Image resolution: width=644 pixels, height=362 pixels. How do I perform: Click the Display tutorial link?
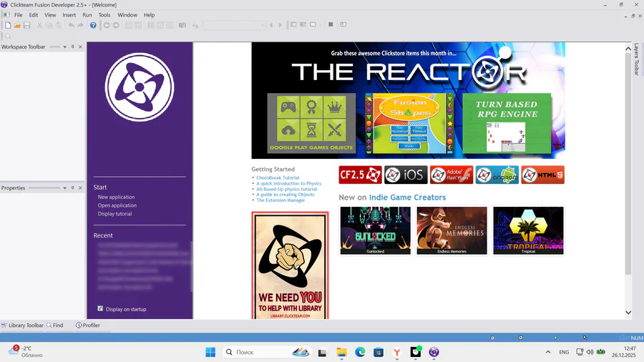114,214
